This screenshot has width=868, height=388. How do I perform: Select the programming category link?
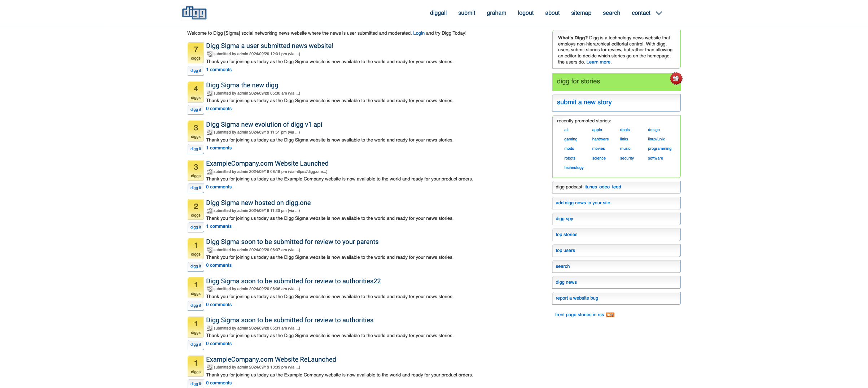[x=659, y=148]
